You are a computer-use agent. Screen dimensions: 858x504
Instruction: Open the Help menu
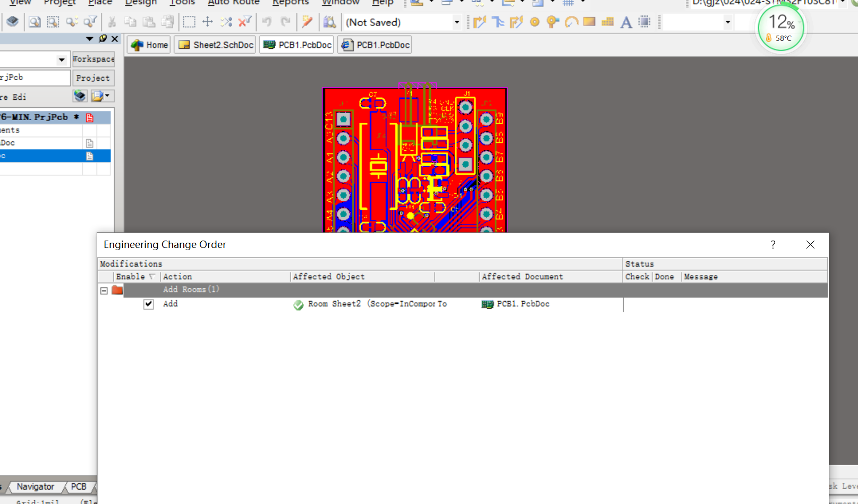[x=383, y=3]
